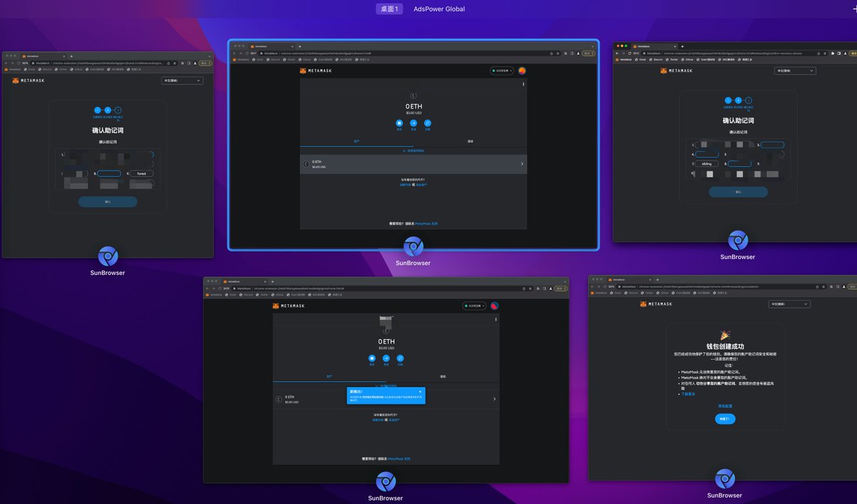The image size is (857, 504).
Task: Open 了解更多 link in 钱包创建成功 window
Action: pos(688,393)
